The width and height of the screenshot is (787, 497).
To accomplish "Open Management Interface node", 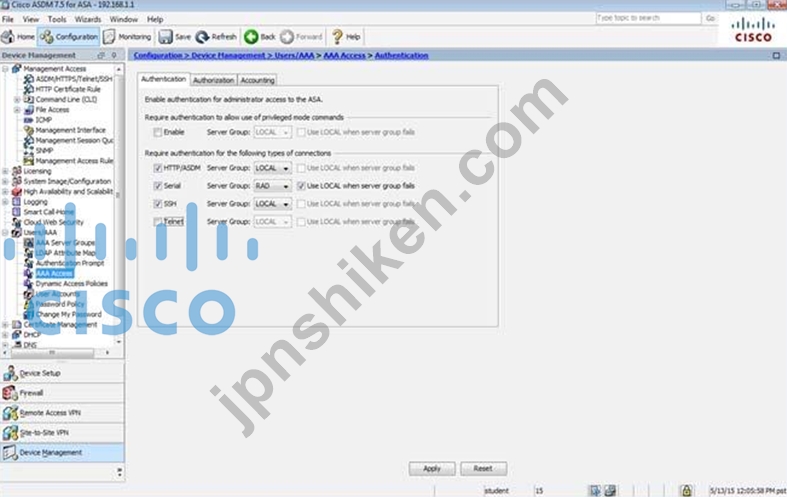I will (70, 130).
